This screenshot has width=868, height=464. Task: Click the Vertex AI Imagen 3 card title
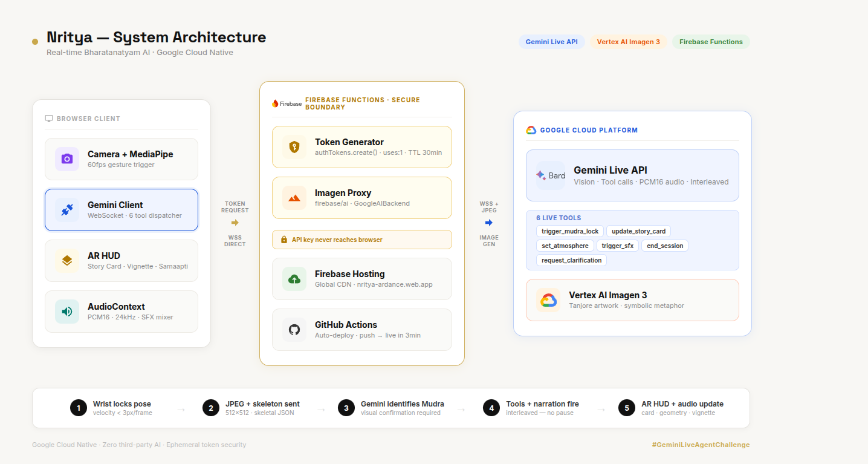click(608, 295)
